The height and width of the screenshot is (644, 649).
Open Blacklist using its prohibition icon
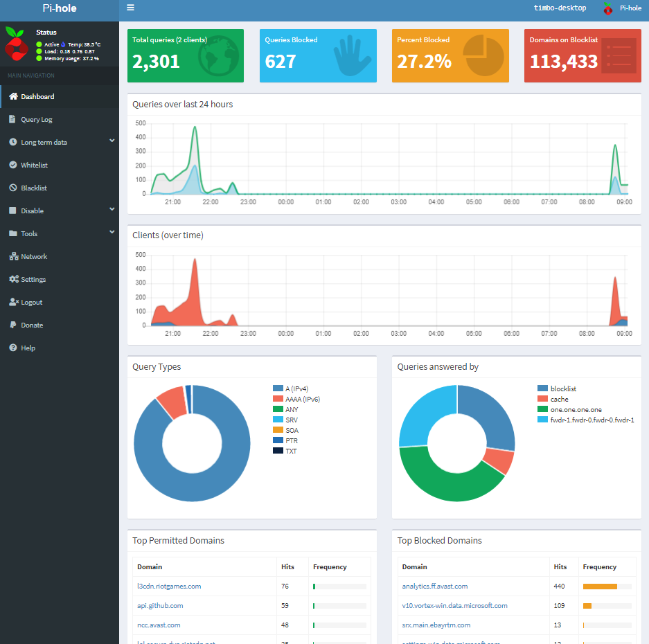(x=12, y=188)
